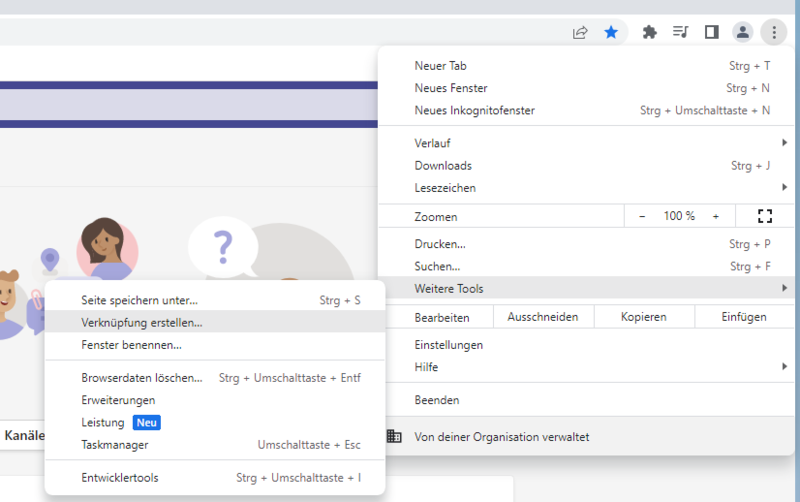800x502 pixels.
Task: Select Verknüpfung erstellen menu entry
Action: (x=142, y=323)
